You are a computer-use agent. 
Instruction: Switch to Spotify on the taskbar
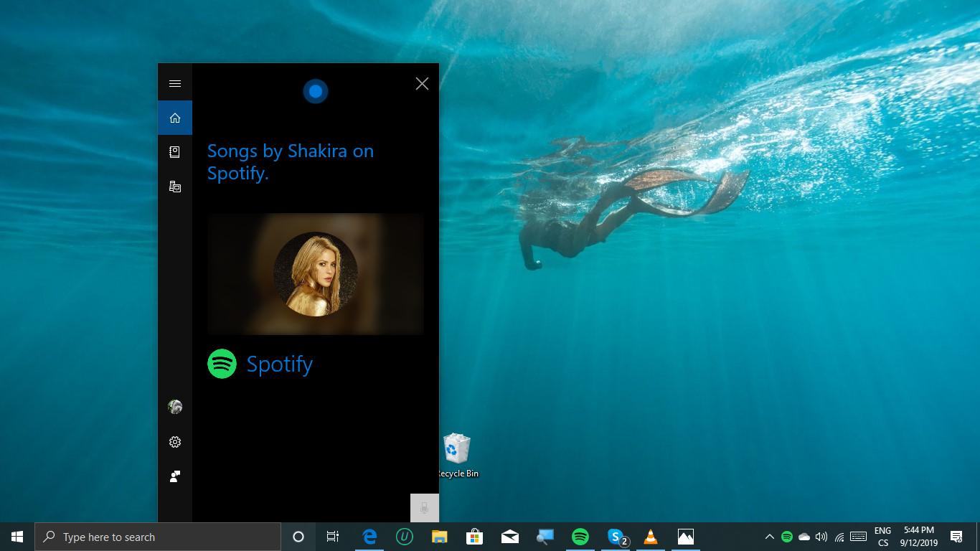point(580,537)
